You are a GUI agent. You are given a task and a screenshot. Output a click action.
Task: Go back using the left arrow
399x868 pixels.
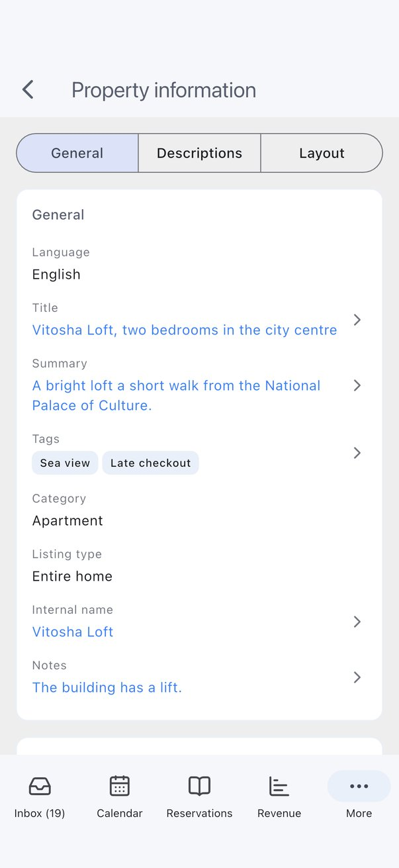(x=28, y=89)
